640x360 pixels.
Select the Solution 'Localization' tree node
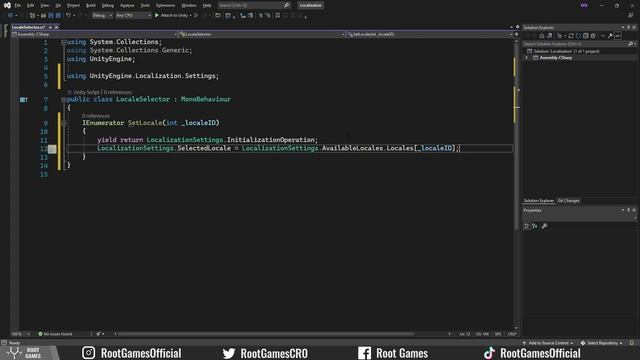click(564, 51)
